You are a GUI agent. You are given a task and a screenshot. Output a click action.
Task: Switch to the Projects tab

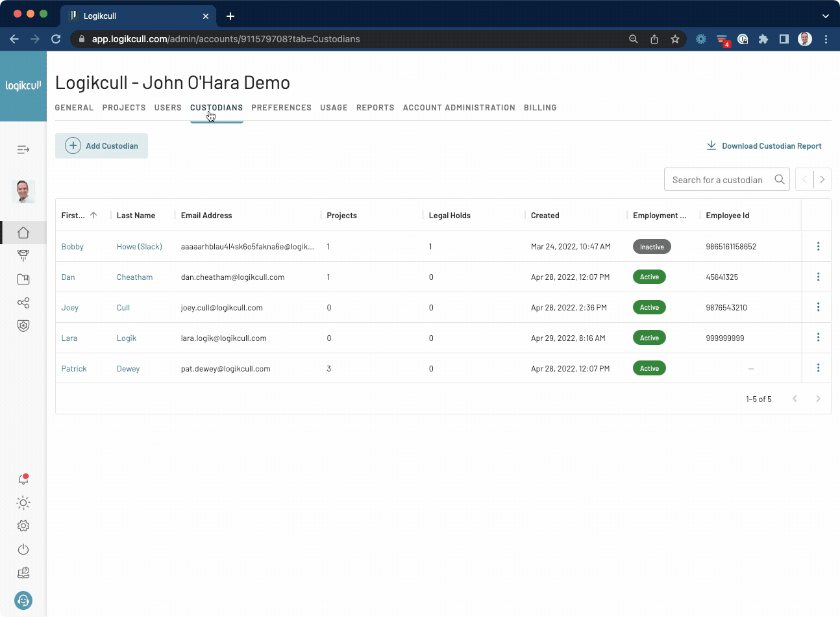pos(124,108)
